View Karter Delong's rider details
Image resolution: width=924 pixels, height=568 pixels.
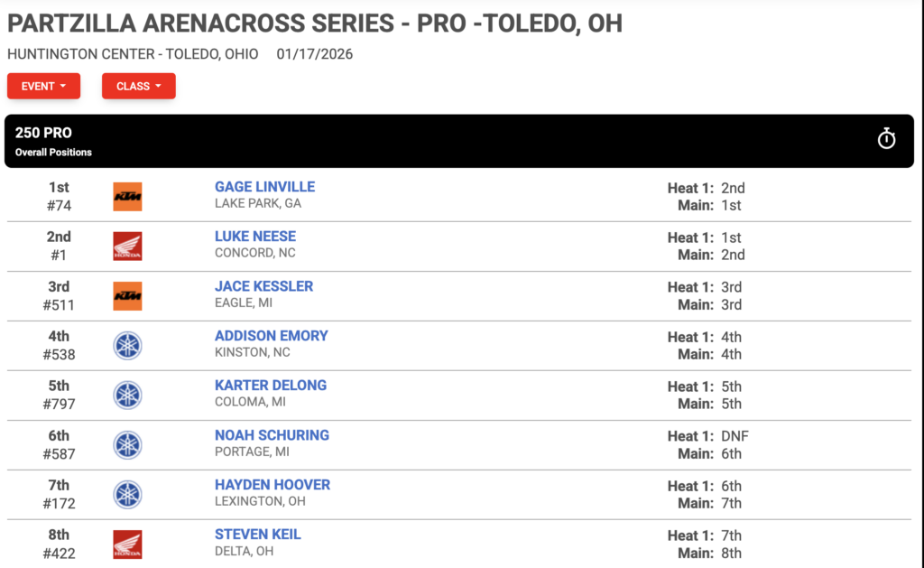[271, 386]
